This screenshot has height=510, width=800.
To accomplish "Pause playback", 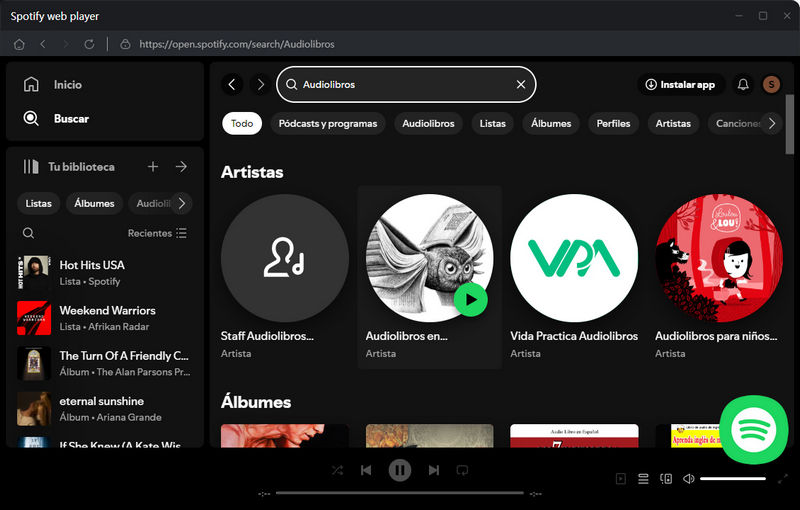I will (400, 470).
